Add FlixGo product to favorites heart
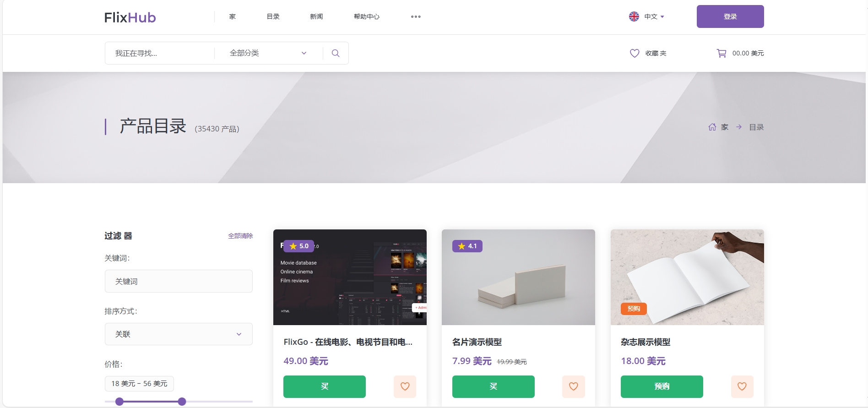This screenshot has height=408, width=868. coord(405,386)
